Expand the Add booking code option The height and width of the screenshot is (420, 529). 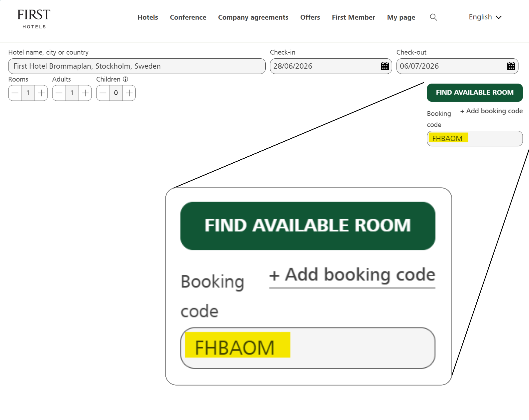click(x=491, y=111)
